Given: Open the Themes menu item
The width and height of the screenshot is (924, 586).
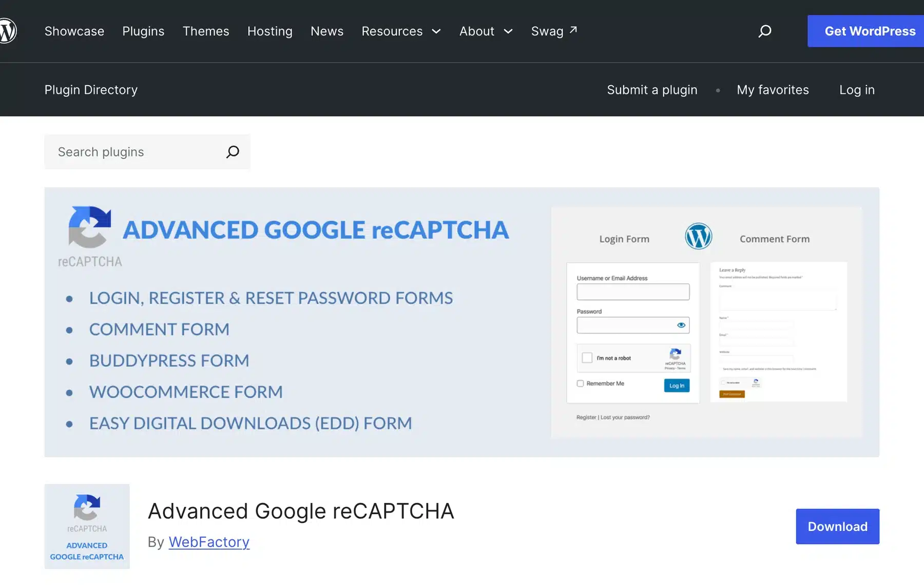Looking at the screenshot, I should coord(206,31).
